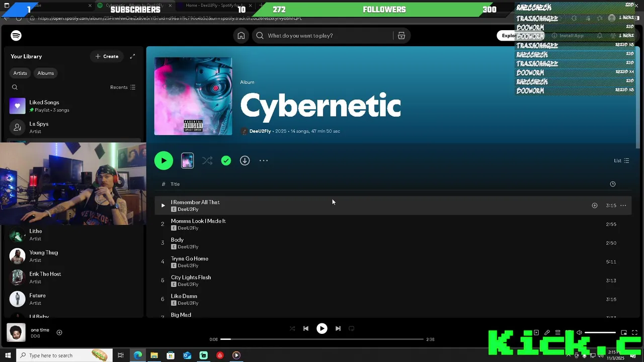
Task: Open File Explorer from the taskbar
Action: (154, 355)
